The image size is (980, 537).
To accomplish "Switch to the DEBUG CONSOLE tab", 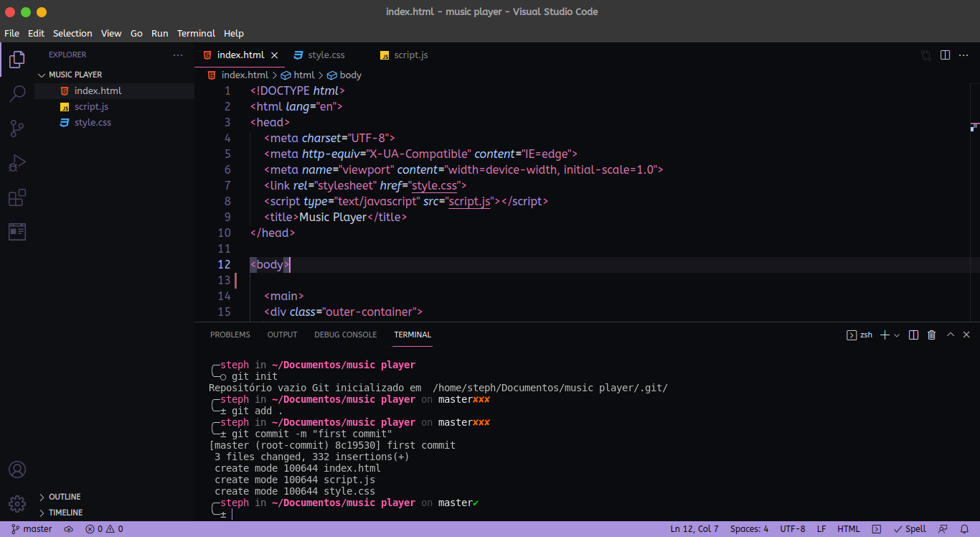I will pyautogui.click(x=345, y=335).
